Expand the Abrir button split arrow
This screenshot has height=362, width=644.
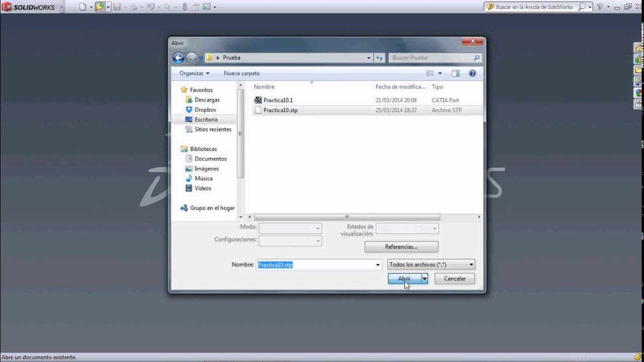tap(425, 279)
